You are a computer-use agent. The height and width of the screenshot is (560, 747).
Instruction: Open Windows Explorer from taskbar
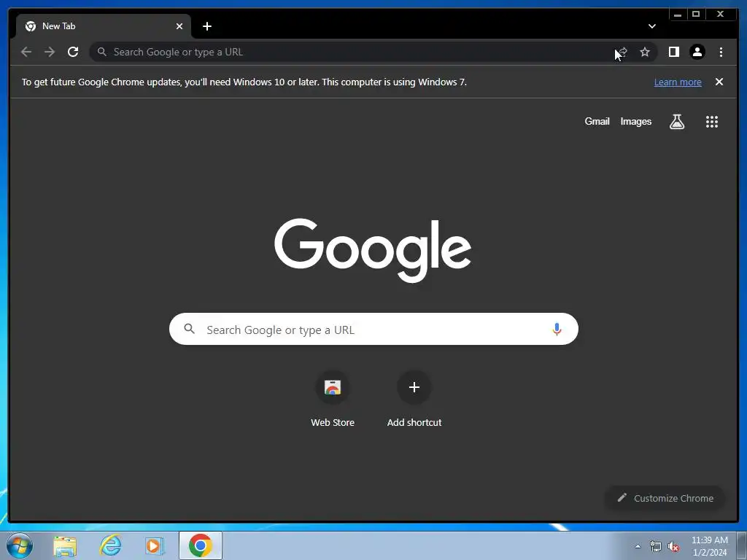click(65, 545)
